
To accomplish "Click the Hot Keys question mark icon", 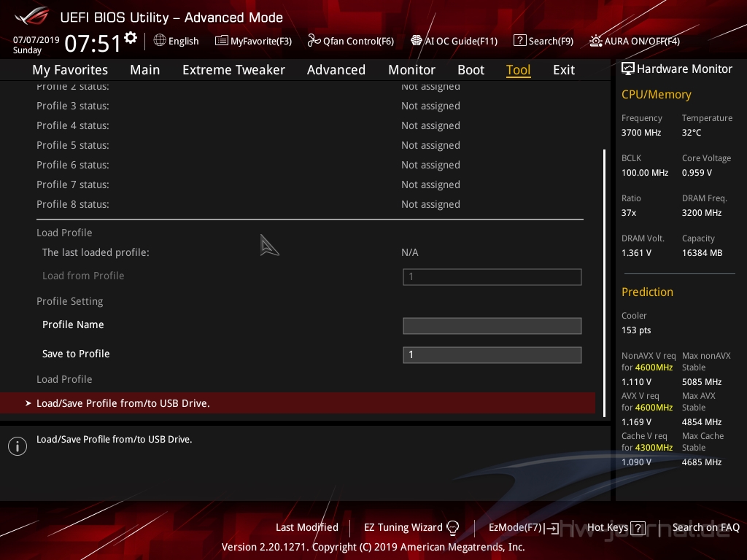I will click(638, 528).
